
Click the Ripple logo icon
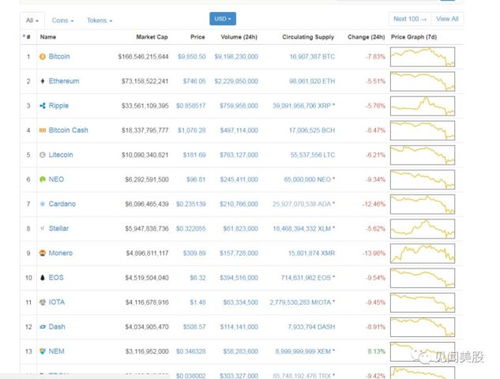42,106
